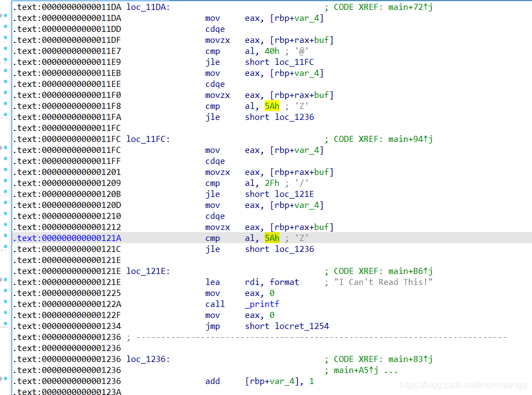Toggle breakpoint dot at address 11DD
The width and height of the screenshot is (532, 395).
[x=6, y=26]
